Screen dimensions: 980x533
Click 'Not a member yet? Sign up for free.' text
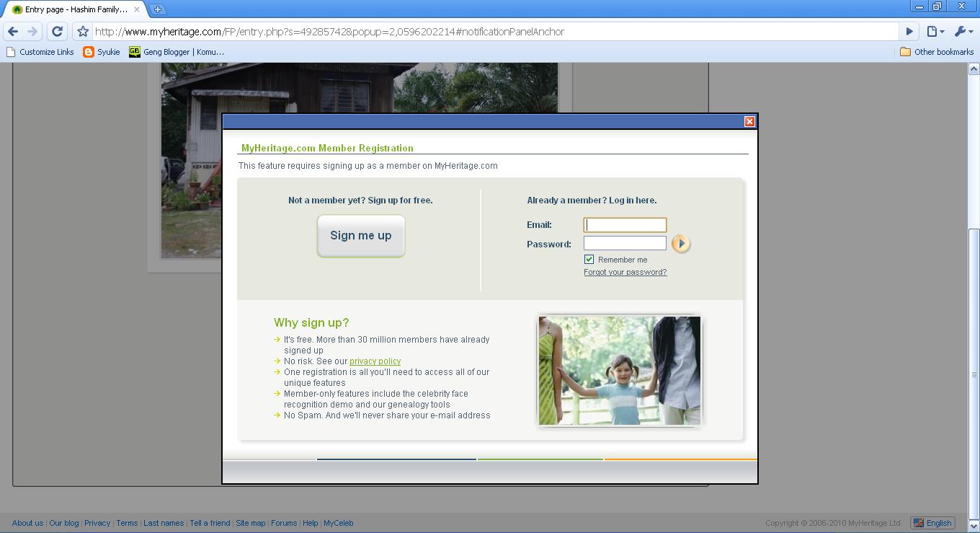360,201
